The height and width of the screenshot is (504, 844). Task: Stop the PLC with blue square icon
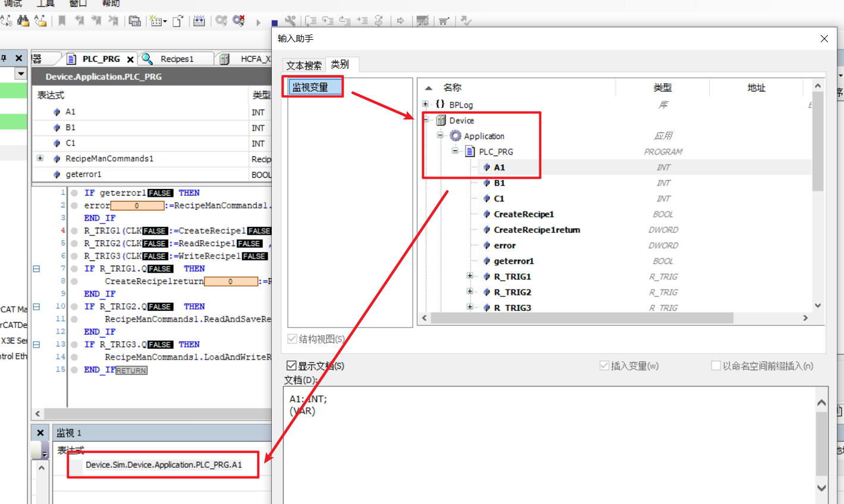pyautogui.click(x=274, y=23)
